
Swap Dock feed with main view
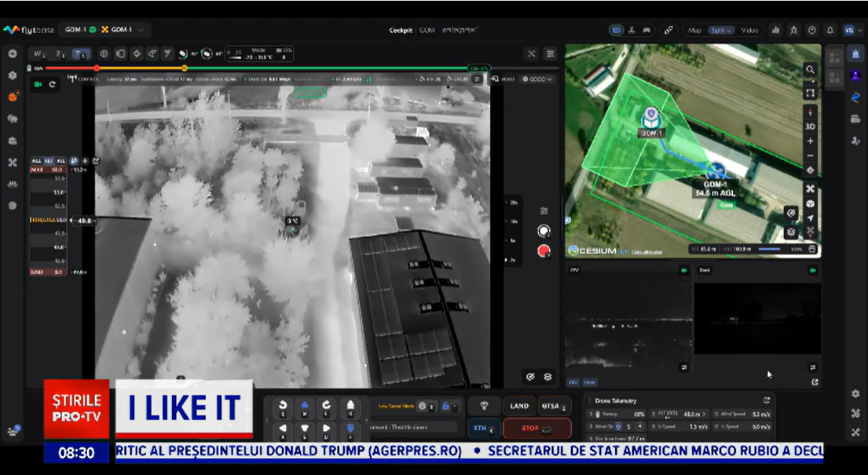pyautogui.click(x=813, y=367)
